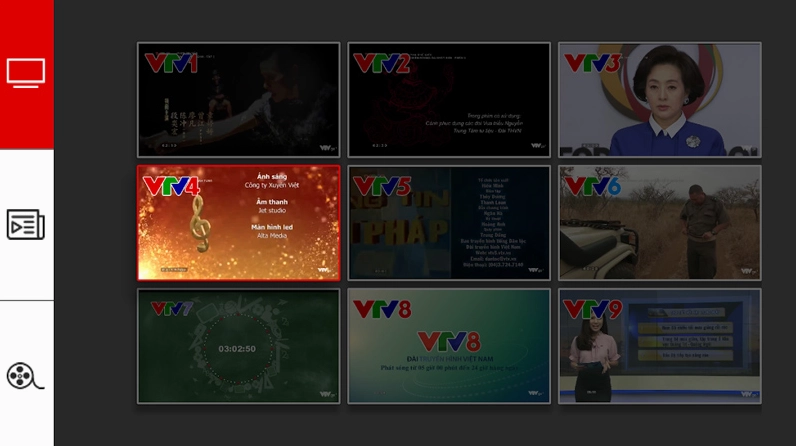Open the highlighted VTV4 channel
Viewport: 796px width, 446px height.
coord(239,223)
